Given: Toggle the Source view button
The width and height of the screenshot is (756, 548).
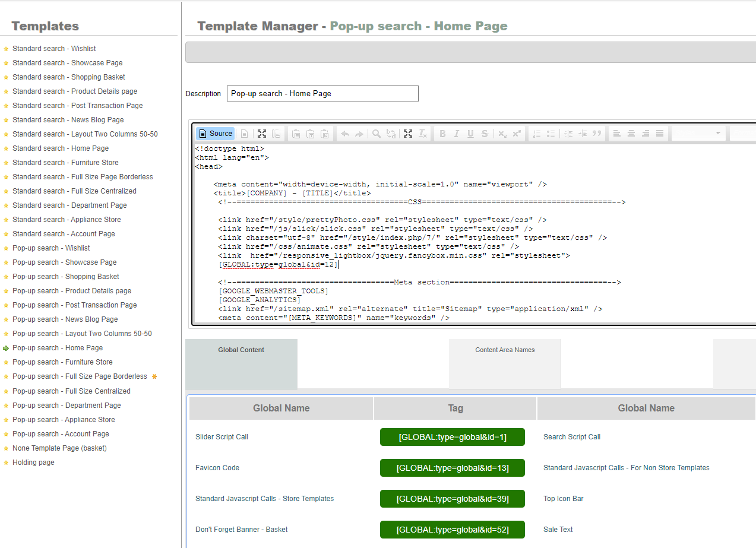Looking at the screenshot, I should click(x=215, y=134).
